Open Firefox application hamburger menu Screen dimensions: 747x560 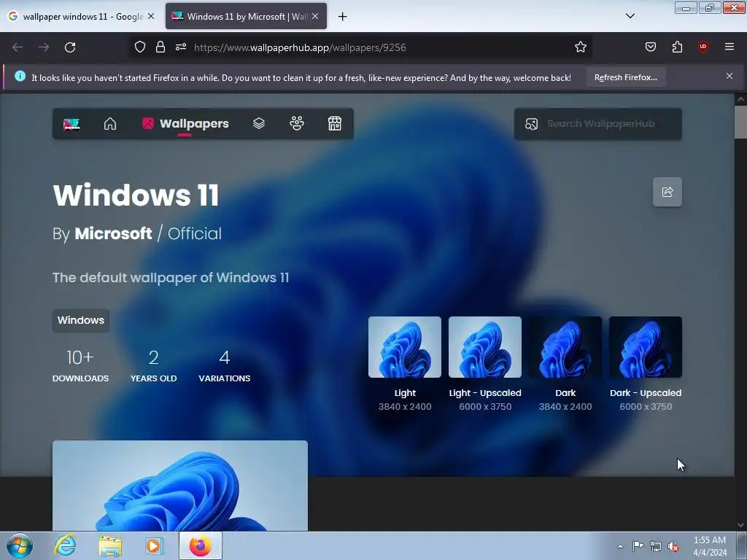click(x=729, y=47)
